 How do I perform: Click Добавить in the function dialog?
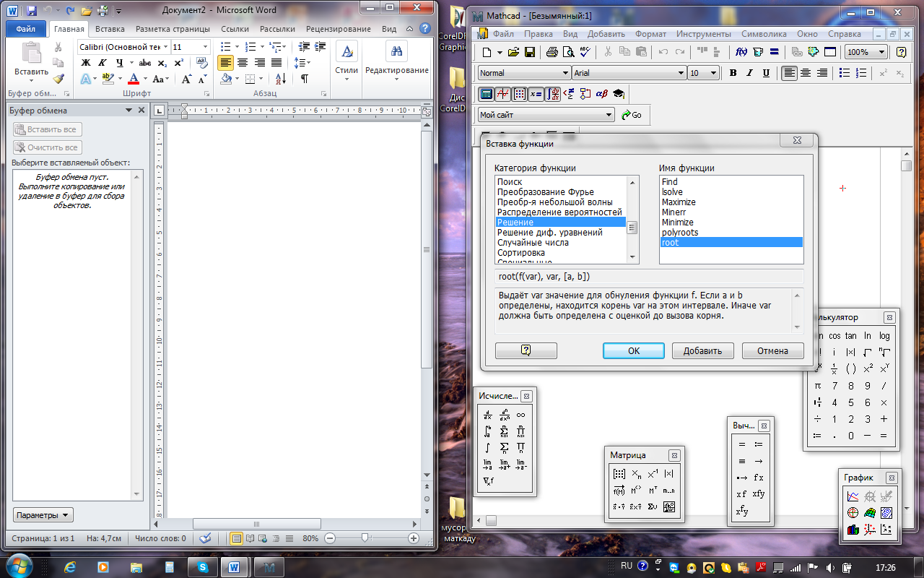click(x=702, y=350)
